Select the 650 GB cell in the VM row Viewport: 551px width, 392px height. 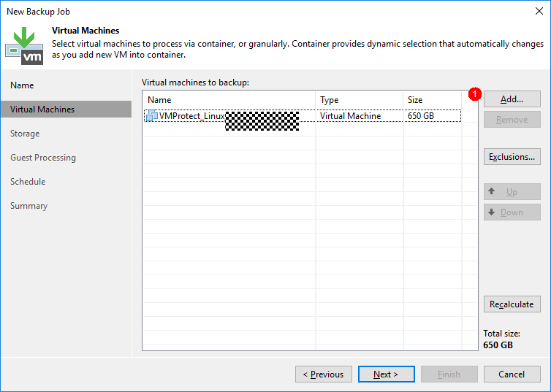(x=419, y=116)
